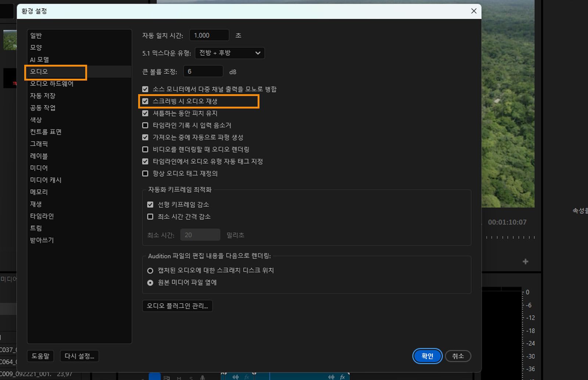Click the 오디오 플러그인 관리 button
Screen dimensions: 588x380
point(177,306)
